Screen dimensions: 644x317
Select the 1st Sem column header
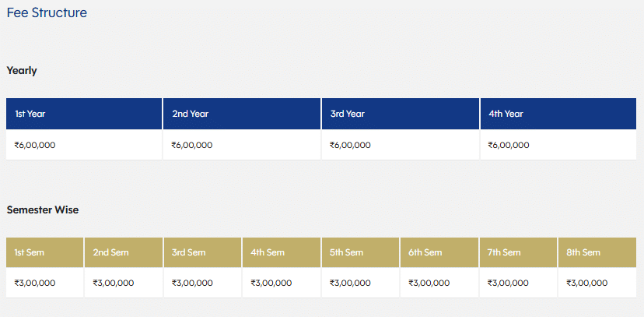click(30, 252)
